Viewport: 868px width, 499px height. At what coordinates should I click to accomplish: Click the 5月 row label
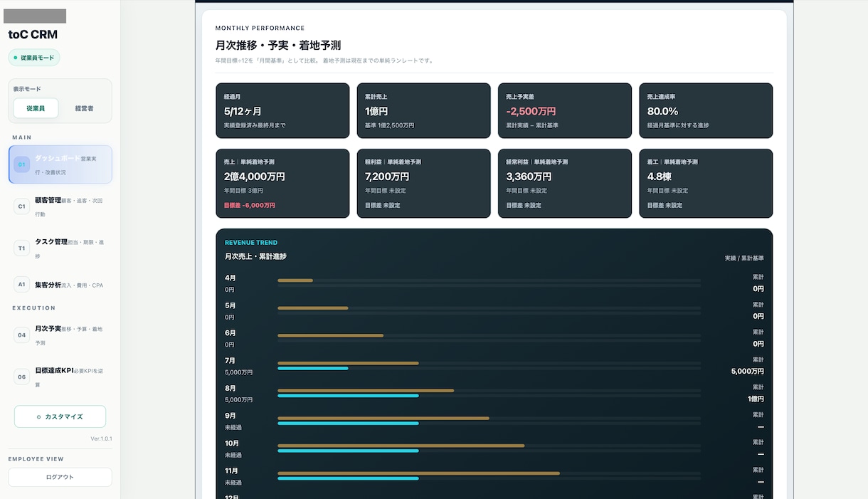pyautogui.click(x=231, y=305)
